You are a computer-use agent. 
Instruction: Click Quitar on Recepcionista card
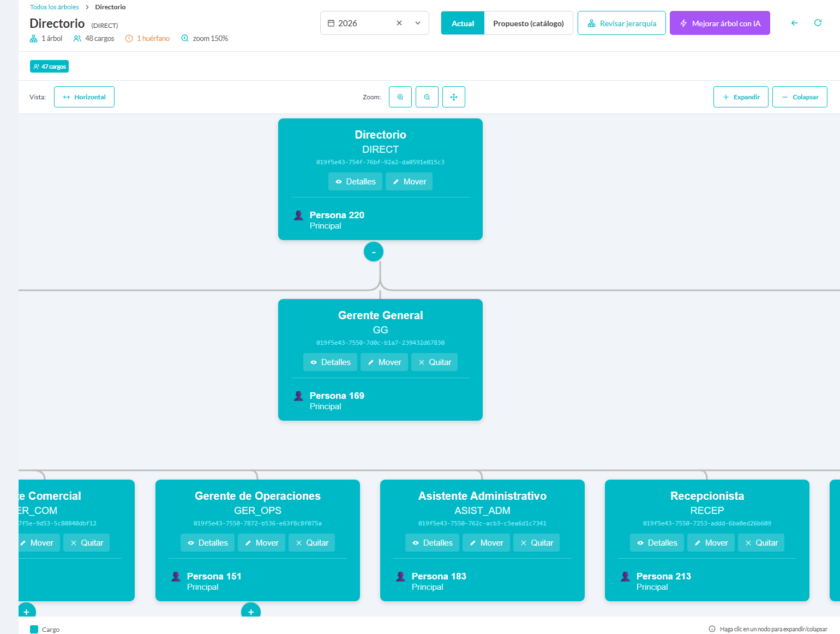(x=761, y=543)
